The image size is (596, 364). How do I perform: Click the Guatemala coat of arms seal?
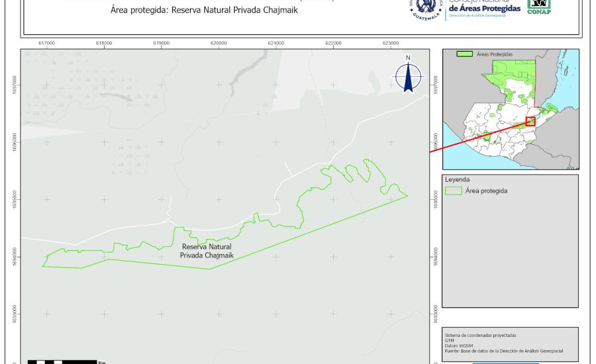425,8
